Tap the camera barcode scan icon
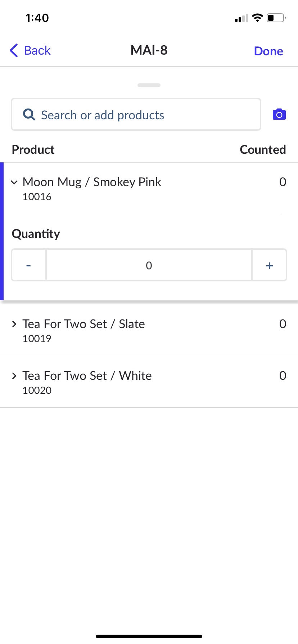The image size is (298, 644). coord(279,115)
